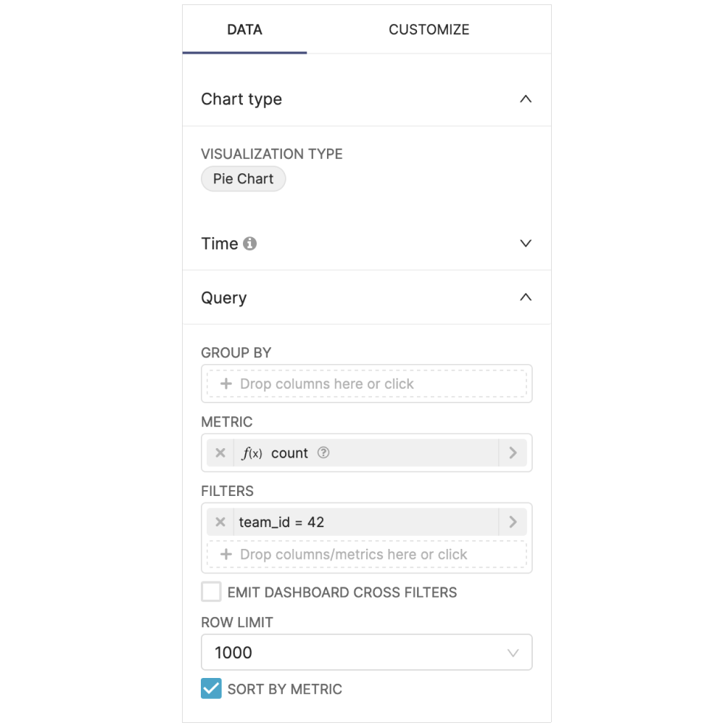Collapse the Chart type section
The height and width of the screenshot is (728, 728).
(526, 99)
